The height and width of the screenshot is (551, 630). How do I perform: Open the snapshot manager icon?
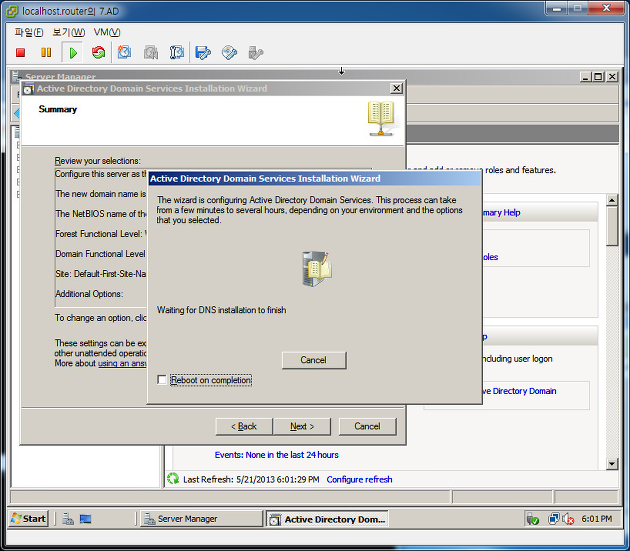(x=177, y=53)
